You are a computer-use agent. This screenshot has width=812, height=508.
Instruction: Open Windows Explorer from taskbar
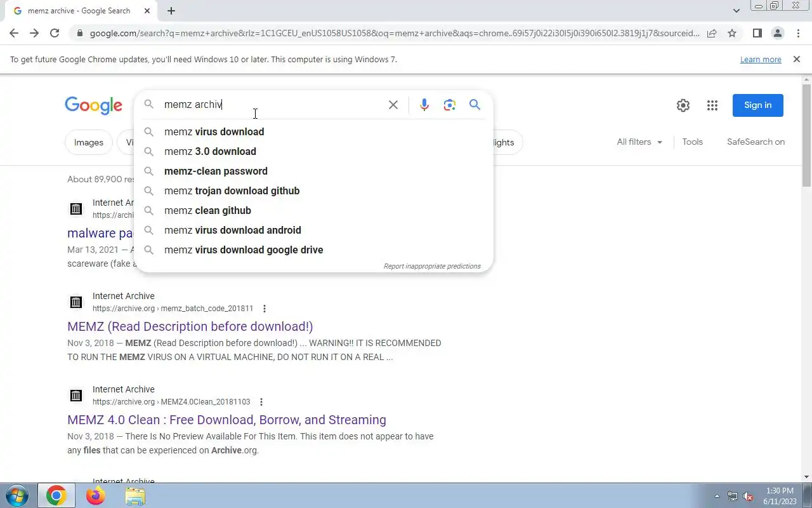click(135, 495)
